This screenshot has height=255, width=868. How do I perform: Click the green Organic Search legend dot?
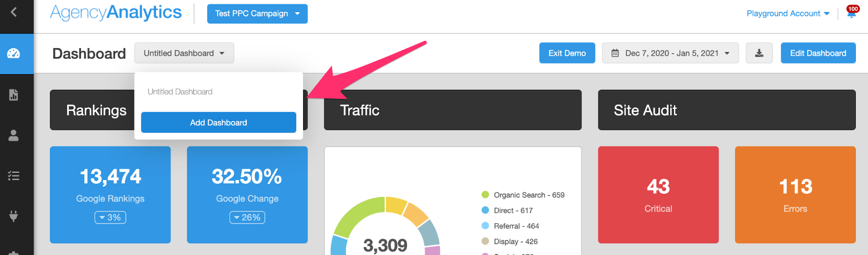485,195
